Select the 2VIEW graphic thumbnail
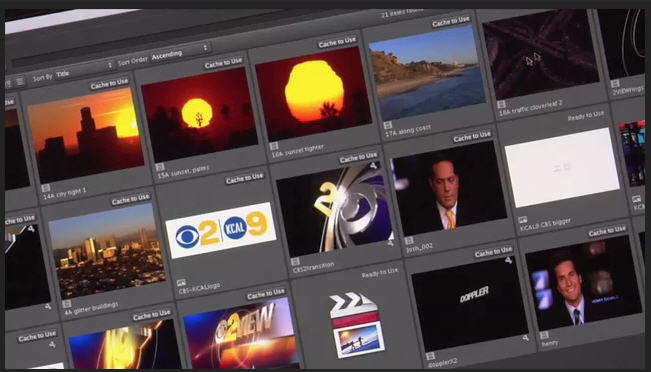This screenshot has width=651, height=372. 241,333
